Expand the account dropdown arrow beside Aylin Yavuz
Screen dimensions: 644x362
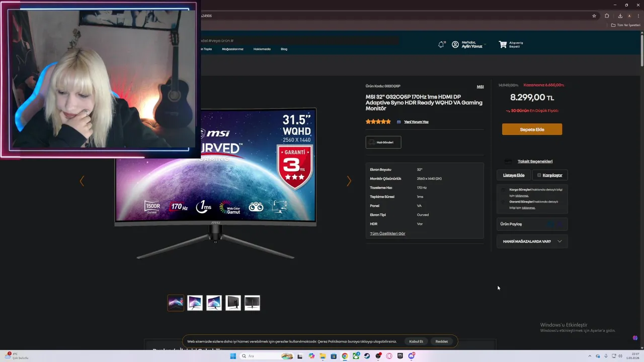486,45
